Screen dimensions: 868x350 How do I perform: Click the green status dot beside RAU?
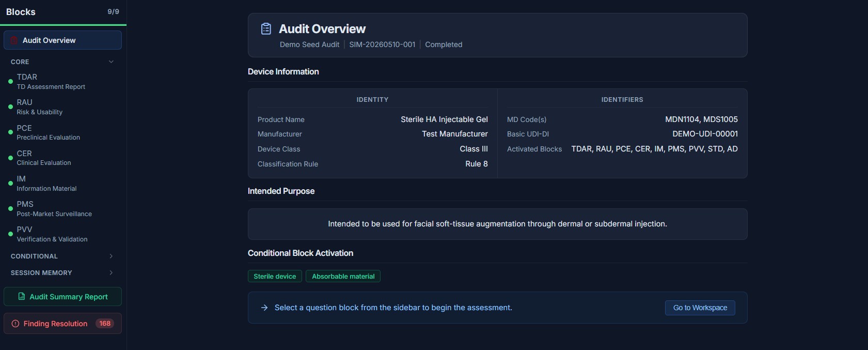click(x=10, y=107)
